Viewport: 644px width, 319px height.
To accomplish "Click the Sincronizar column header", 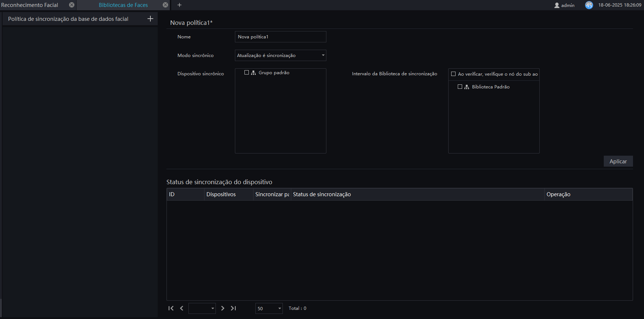I will (272, 194).
